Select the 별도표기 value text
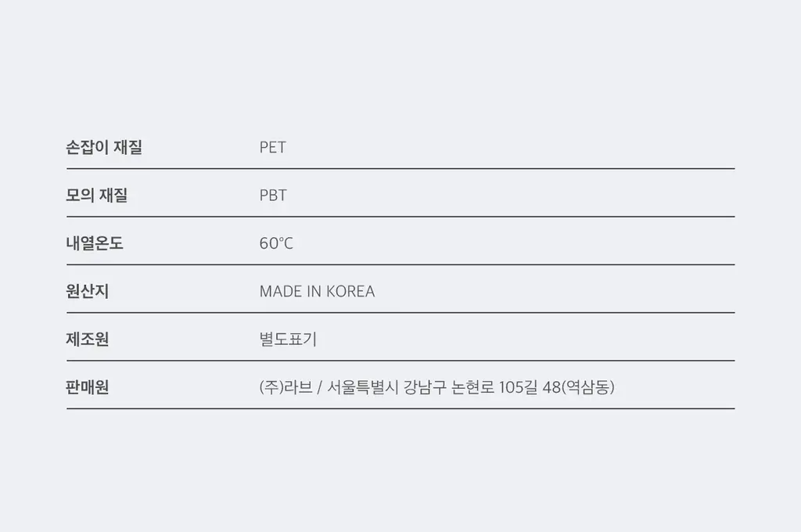Screen dimensions: 801x532 [288, 340]
